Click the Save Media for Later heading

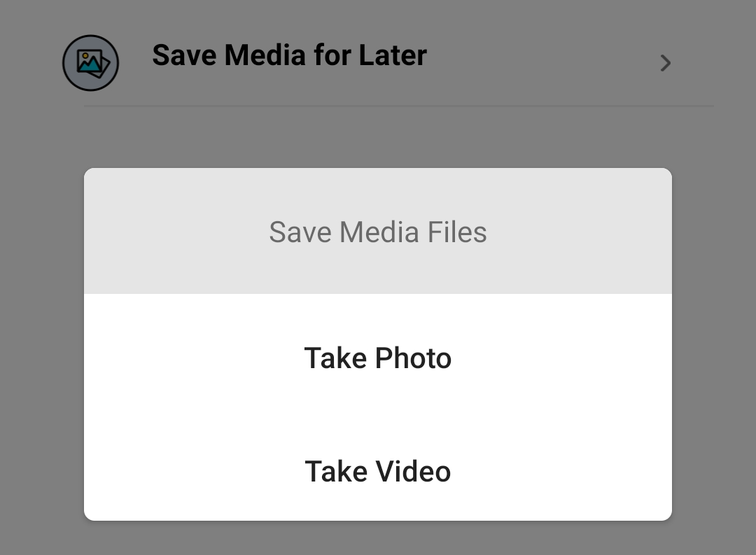(x=289, y=55)
